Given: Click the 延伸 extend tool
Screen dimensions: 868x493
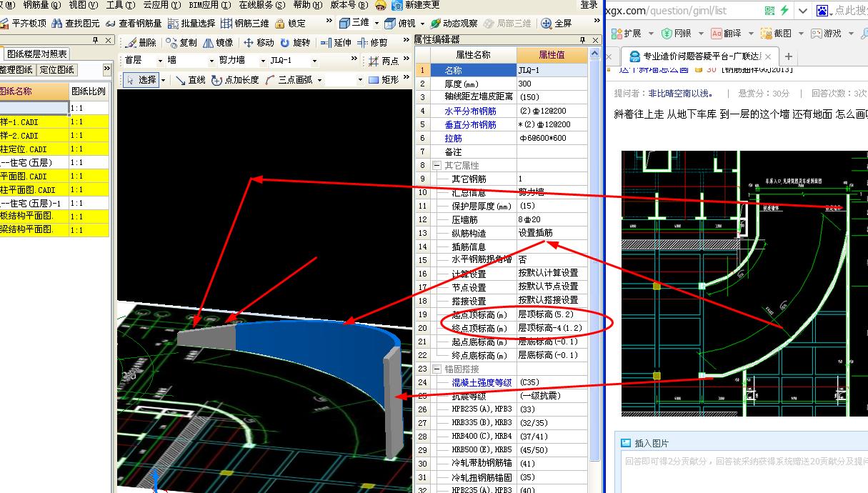Looking at the screenshot, I should (x=336, y=43).
